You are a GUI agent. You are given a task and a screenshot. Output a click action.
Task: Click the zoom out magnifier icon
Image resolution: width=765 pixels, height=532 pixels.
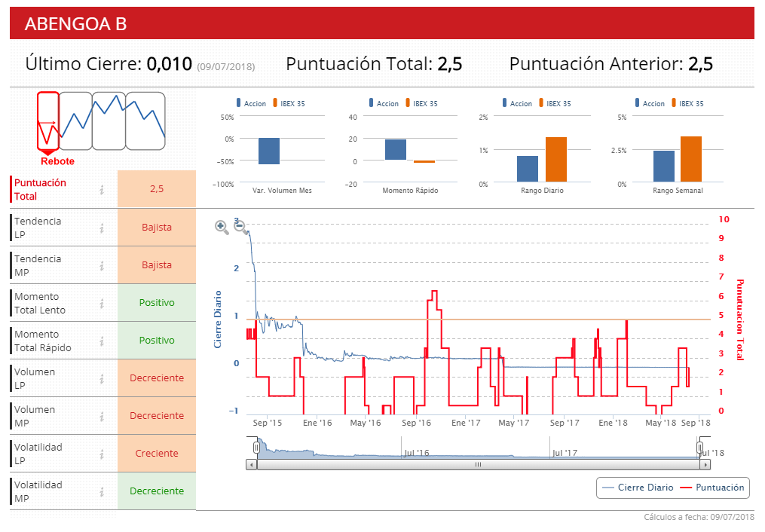point(240,226)
